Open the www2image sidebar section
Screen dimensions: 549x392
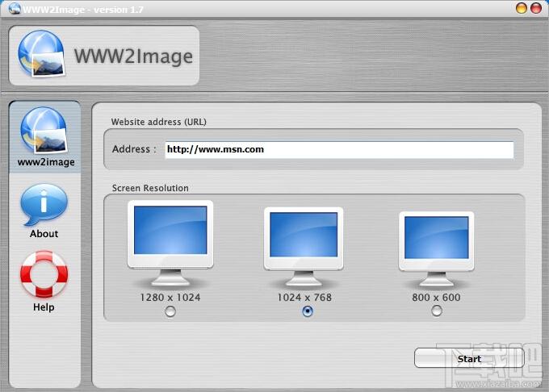45,137
